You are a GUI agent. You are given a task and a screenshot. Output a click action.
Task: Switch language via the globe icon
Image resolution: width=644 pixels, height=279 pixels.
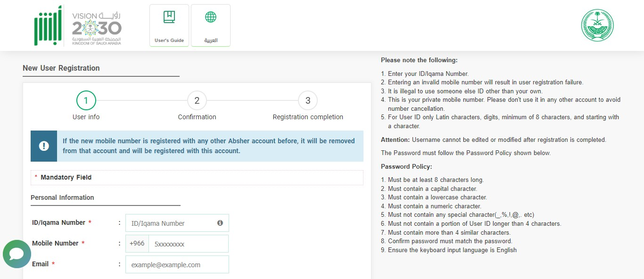(211, 17)
